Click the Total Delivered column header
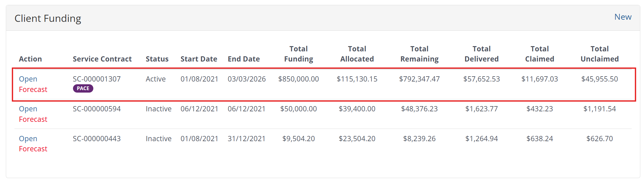Screen dimensions: 644x183 click(x=481, y=54)
